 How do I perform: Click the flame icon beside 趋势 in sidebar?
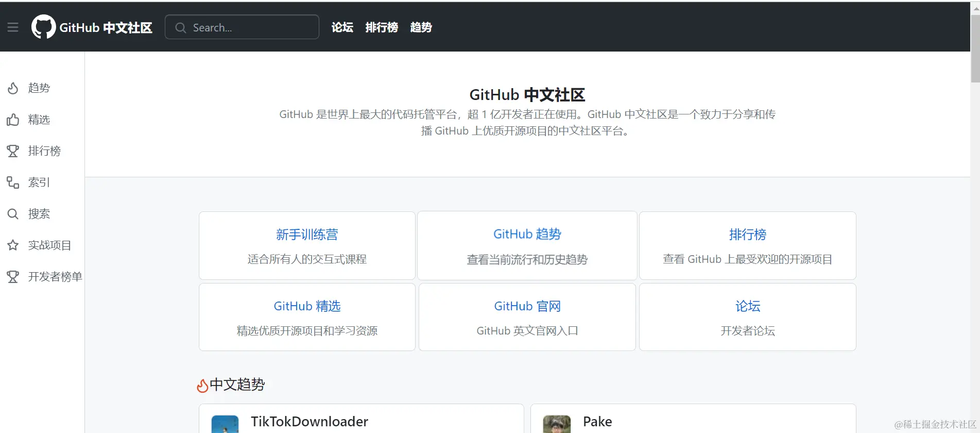tap(13, 88)
